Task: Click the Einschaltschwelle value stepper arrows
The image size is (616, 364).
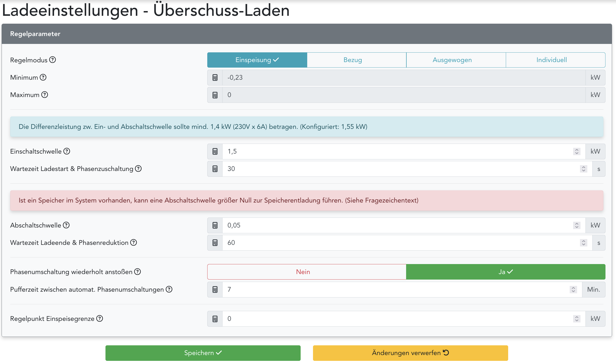Action: [577, 151]
